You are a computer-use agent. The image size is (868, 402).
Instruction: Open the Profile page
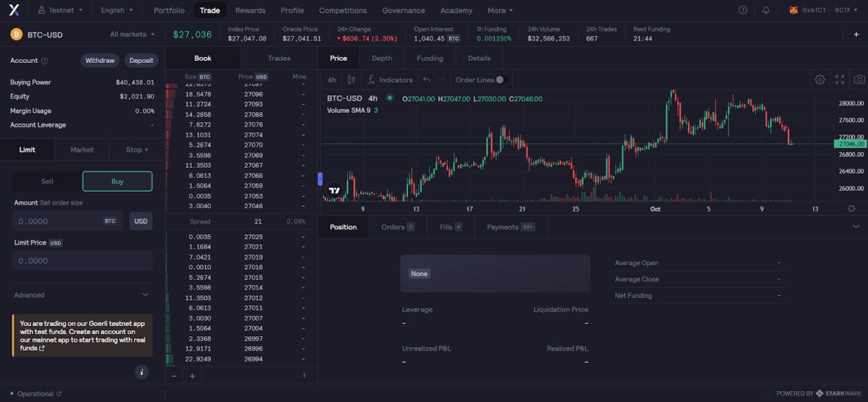point(292,10)
